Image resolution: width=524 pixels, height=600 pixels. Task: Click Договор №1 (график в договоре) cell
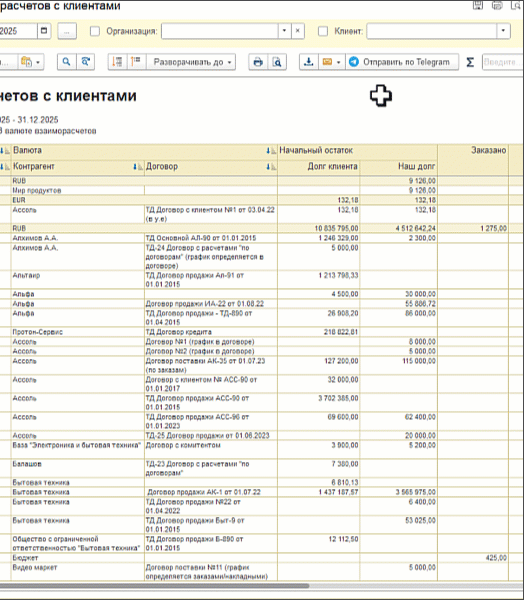tap(211, 342)
